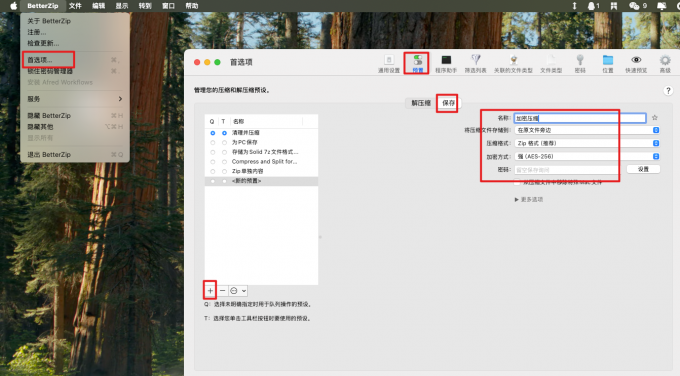Select the 存储为 Solid 7z 文件格式 row
This screenshot has width=680, height=376.
(262, 152)
